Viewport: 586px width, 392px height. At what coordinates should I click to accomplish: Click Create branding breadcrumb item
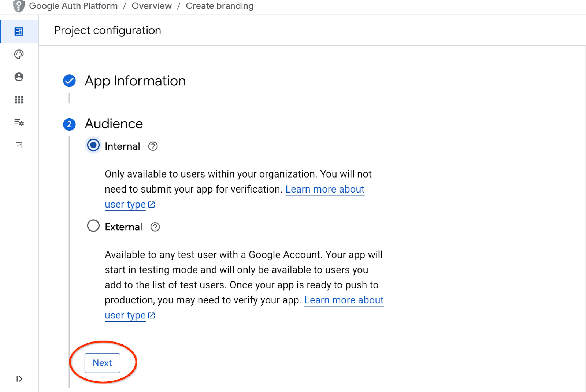coord(219,6)
